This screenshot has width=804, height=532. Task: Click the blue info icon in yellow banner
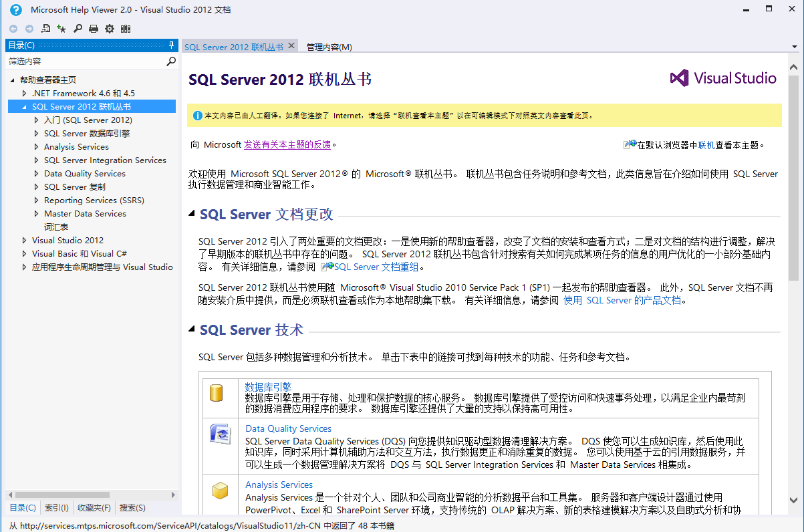(x=197, y=115)
